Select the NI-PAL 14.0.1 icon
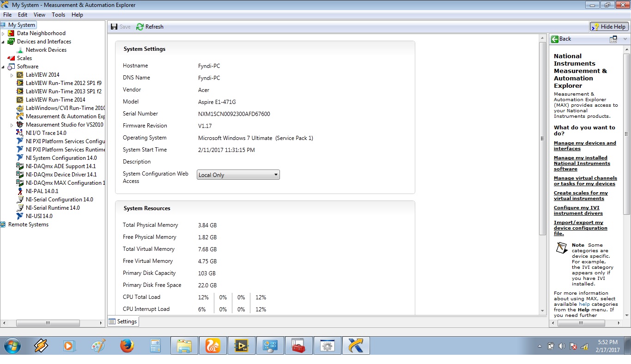The image size is (631, 364). 20,191
